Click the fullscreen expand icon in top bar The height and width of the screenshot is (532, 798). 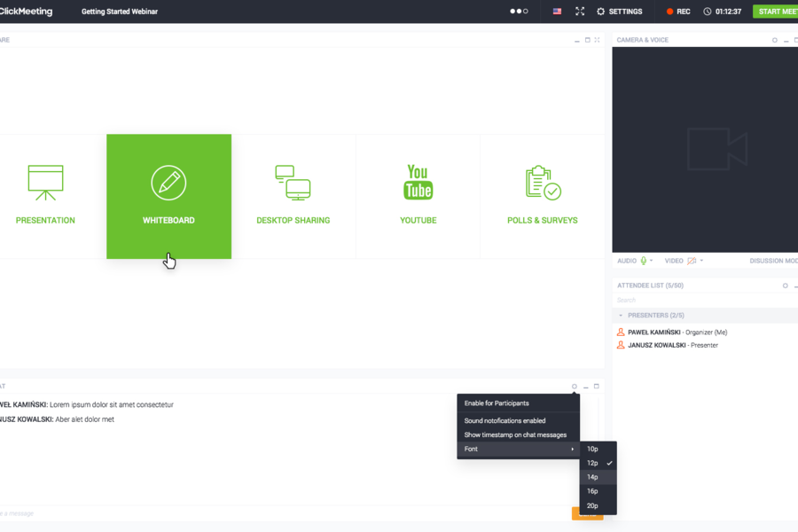tap(580, 12)
